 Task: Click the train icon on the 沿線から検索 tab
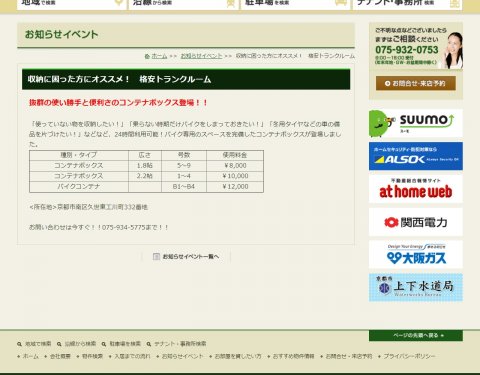point(231,3)
